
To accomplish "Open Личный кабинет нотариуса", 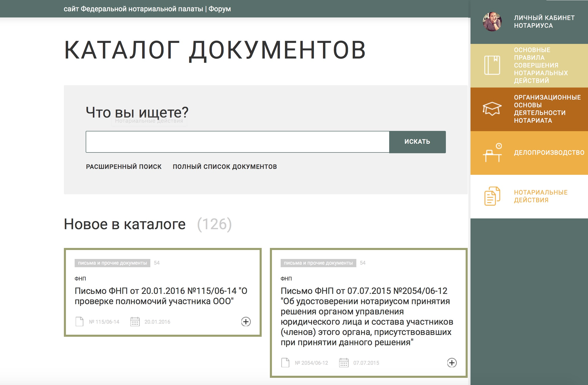I will pos(544,22).
